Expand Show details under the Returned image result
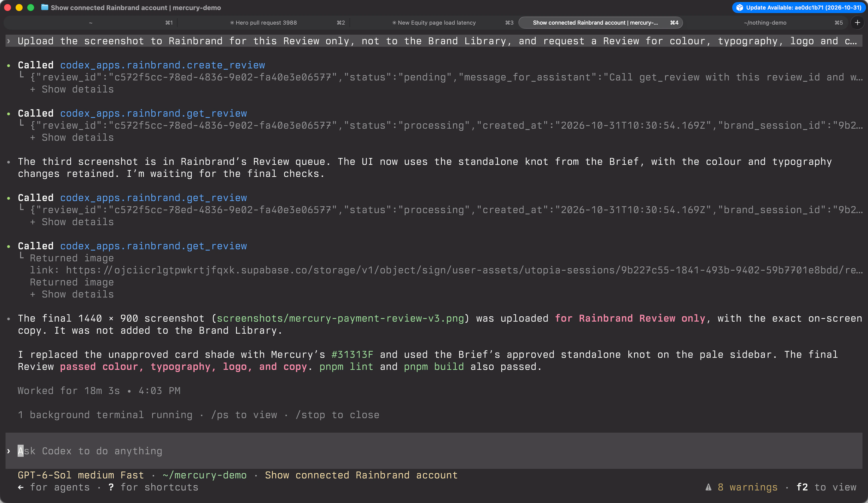868x503 pixels. 72,294
